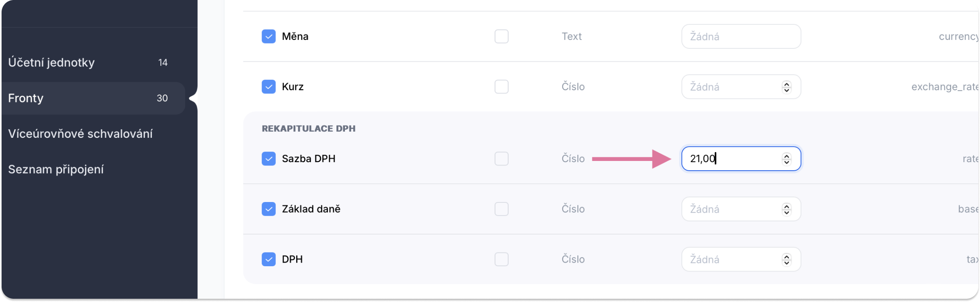Tick the empty checkbox in Kurz row
This screenshot has width=980, height=302.
[x=501, y=87]
